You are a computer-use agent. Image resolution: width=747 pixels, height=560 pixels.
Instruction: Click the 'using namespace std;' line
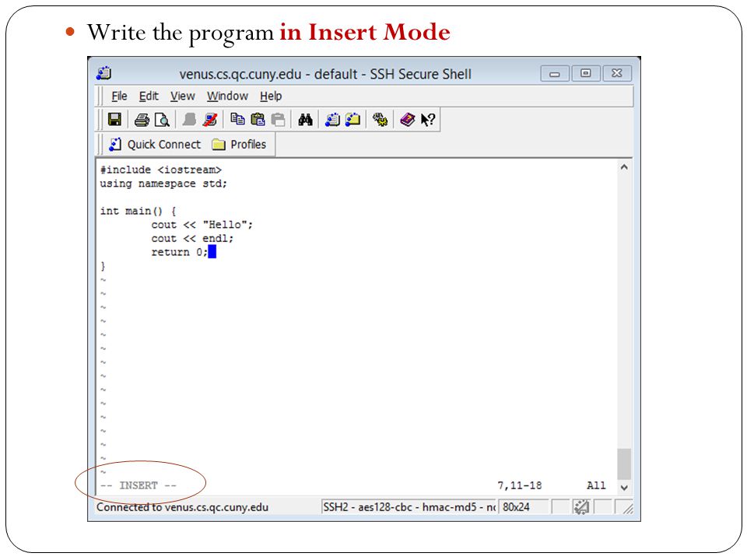coord(164,184)
